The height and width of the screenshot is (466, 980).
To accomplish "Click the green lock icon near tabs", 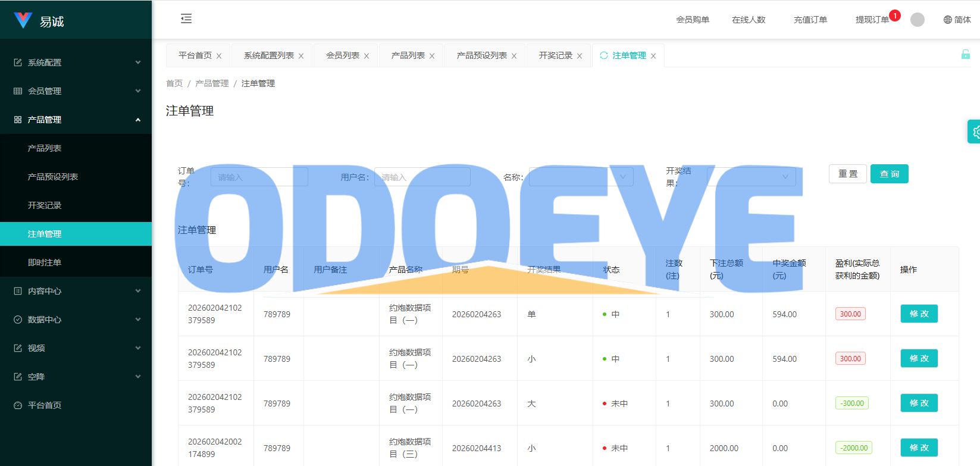I will point(966,54).
